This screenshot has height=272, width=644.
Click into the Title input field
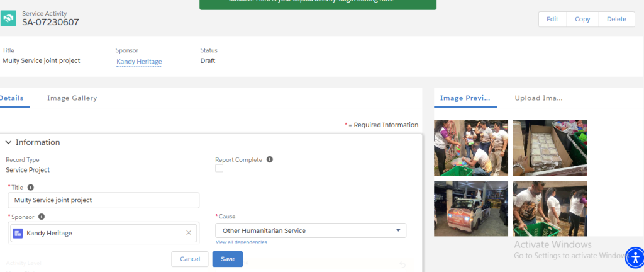click(104, 200)
